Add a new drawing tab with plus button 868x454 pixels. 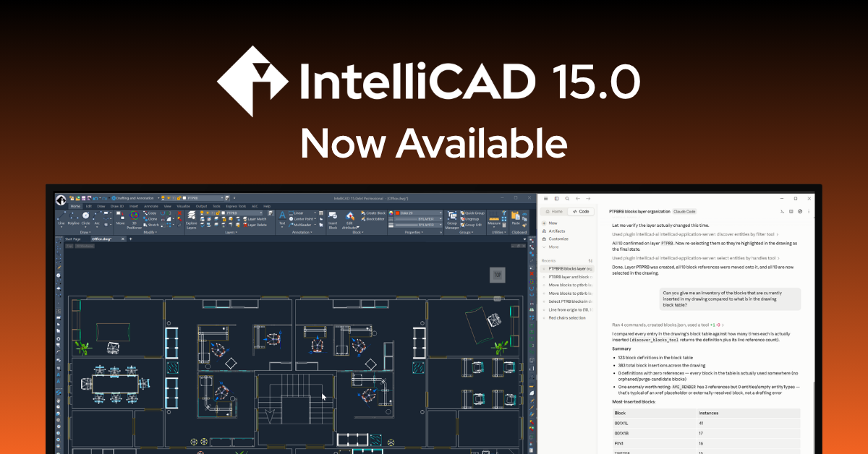click(x=130, y=239)
